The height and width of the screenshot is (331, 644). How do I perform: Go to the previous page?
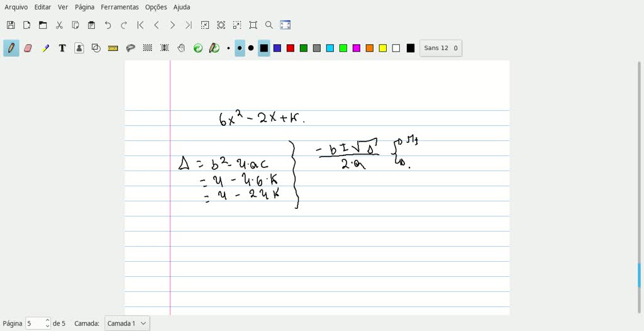pyautogui.click(x=156, y=25)
